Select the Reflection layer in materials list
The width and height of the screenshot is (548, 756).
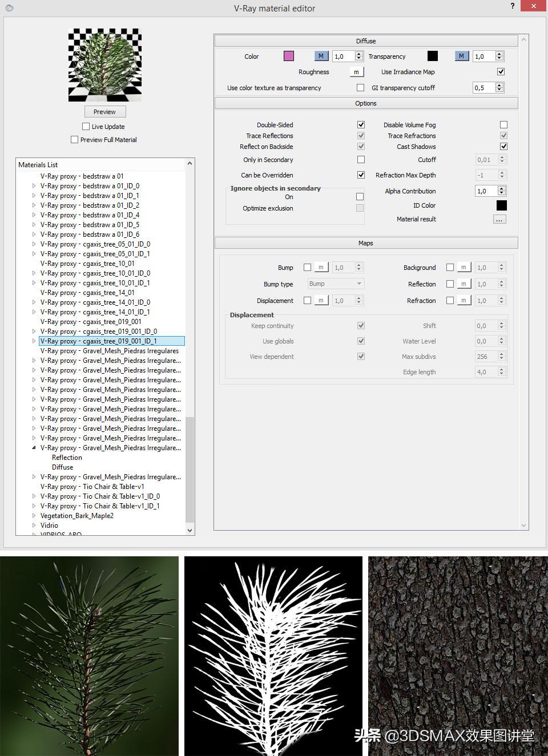(x=67, y=458)
